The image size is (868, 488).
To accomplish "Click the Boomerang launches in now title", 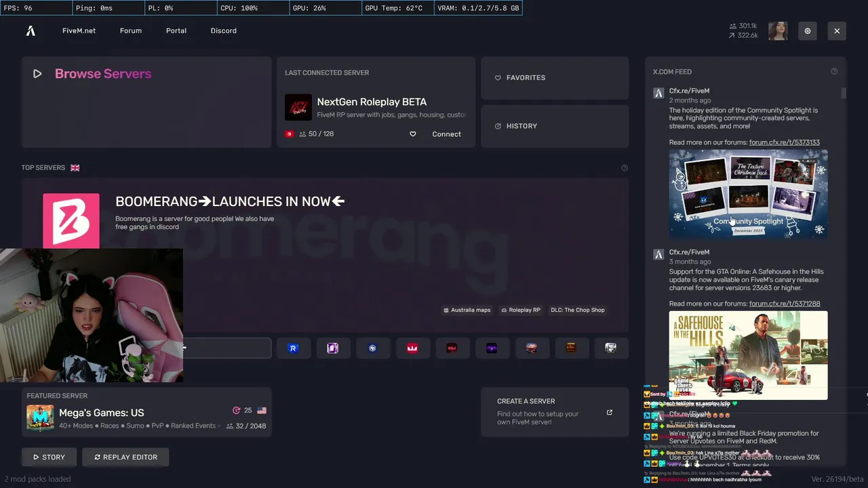I will (230, 201).
